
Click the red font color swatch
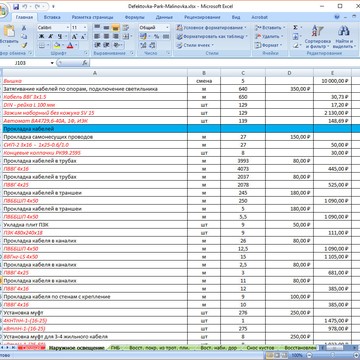tap(70, 45)
